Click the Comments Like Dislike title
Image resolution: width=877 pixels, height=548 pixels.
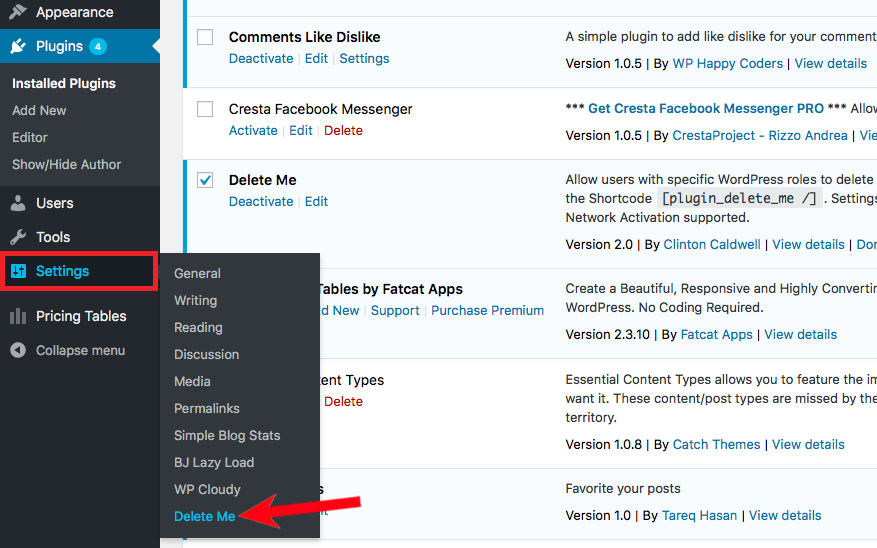point(304,37)
